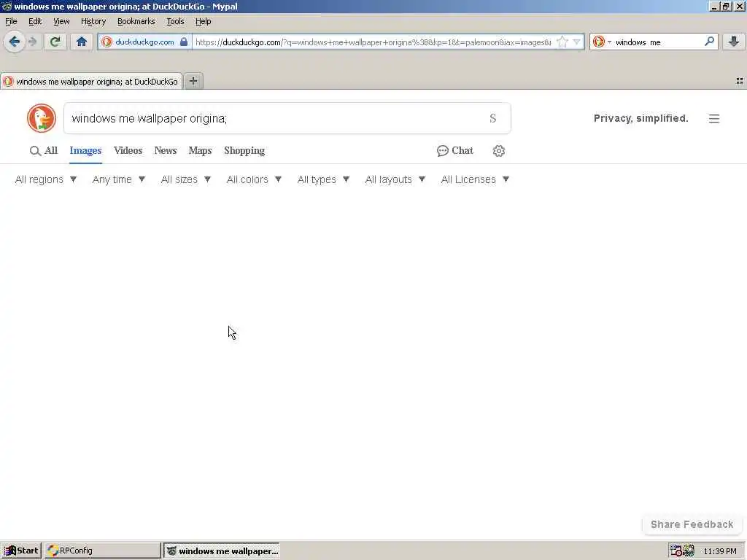The width and height of the screenshot is (747, 560).
Task: Switch to the Videos results tab
Action: click(128, 150)
